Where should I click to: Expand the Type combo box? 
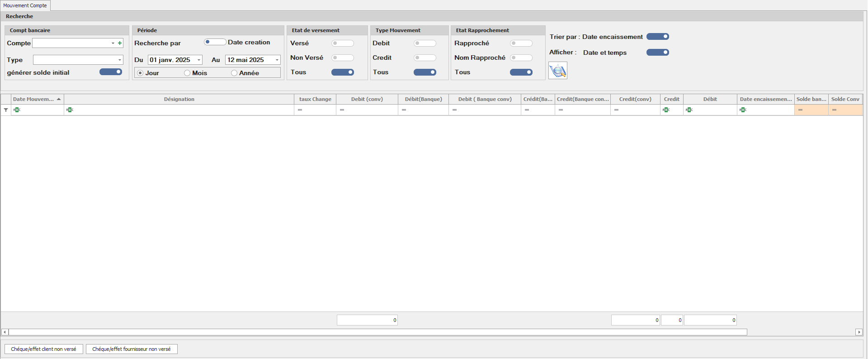[119, 60]
